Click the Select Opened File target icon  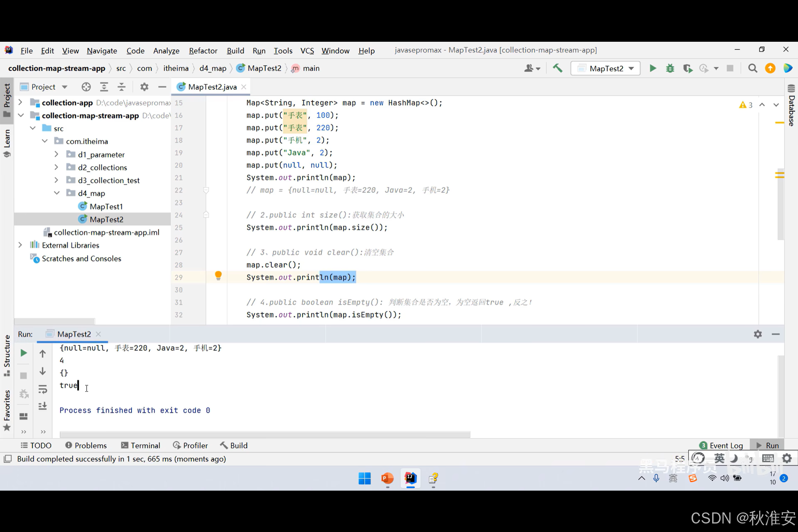coord(86,87)
